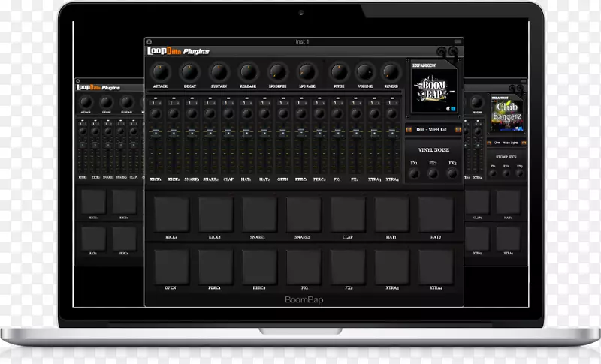Click the Decay knob
601x364 pixels.
point(190,72)
